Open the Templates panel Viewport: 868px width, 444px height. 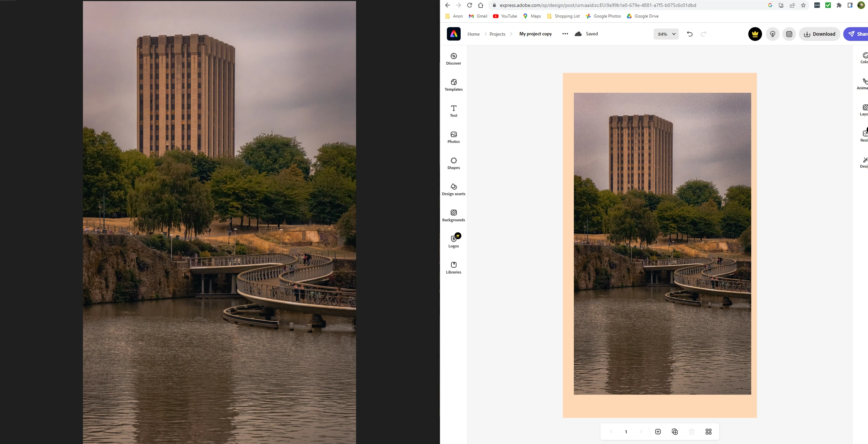[453, 85]
